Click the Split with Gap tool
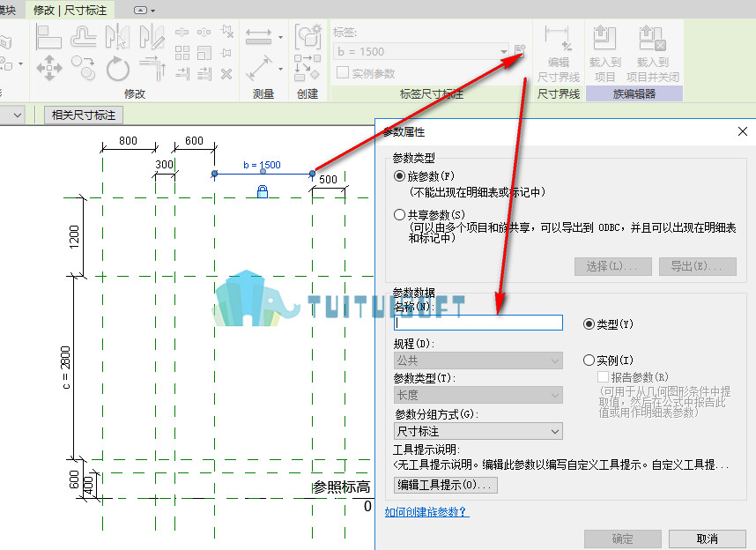Viewport: 756px width, 550px height. point(204,33)
